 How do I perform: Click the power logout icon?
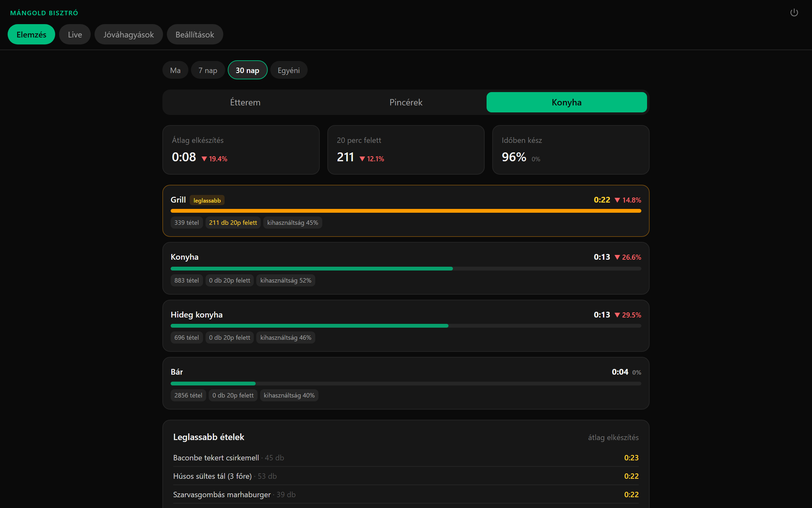click(794, 13)
